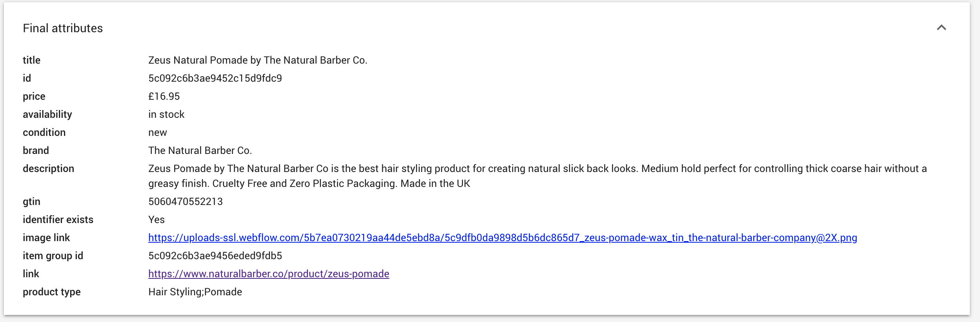Click the image link attribute label
Screen dimensions: 980x322
point(46,238)
